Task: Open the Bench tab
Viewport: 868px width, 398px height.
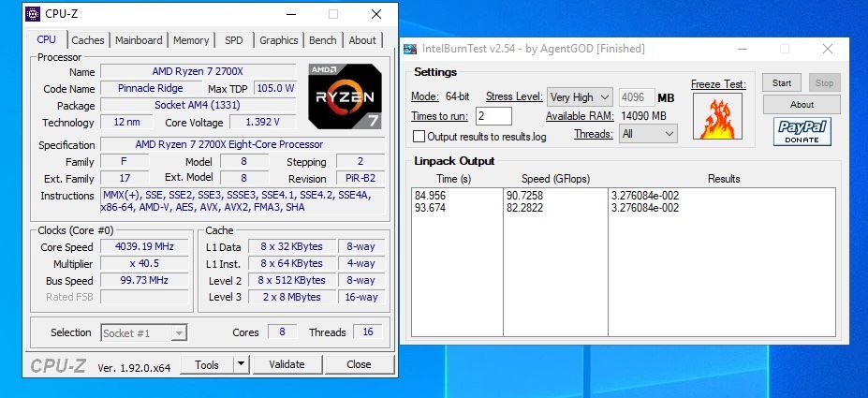Action: pos(323,40)
